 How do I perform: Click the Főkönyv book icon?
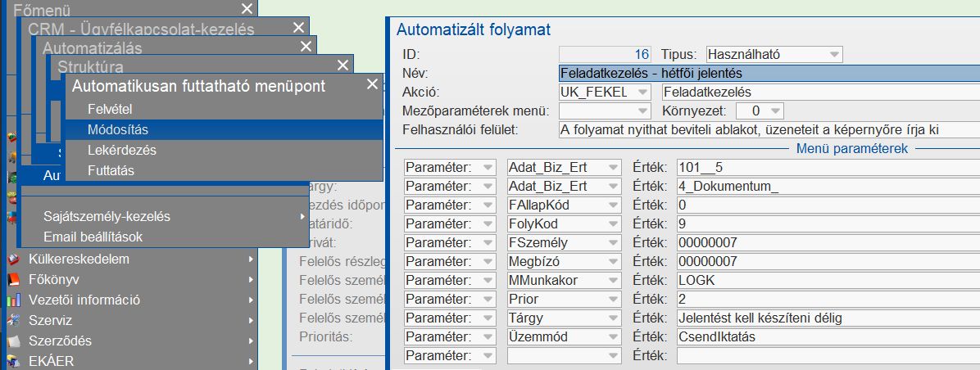[12, 279]
